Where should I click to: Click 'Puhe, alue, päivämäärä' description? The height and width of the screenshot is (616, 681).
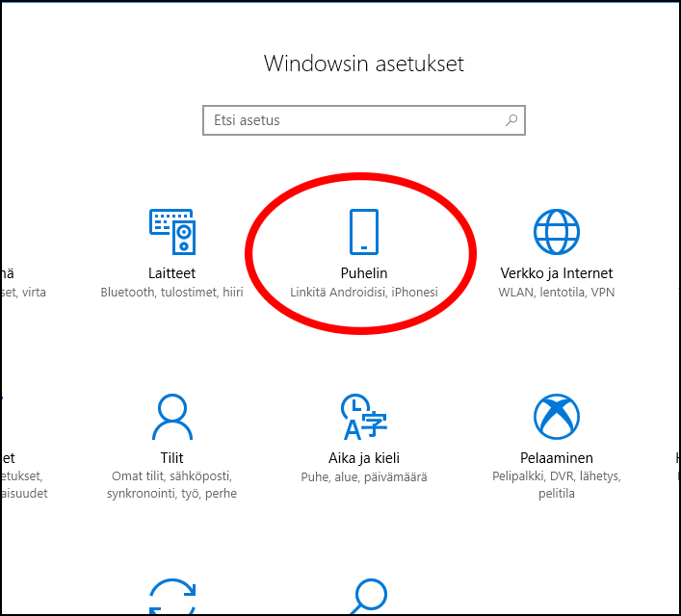click(x=364, y=477)
